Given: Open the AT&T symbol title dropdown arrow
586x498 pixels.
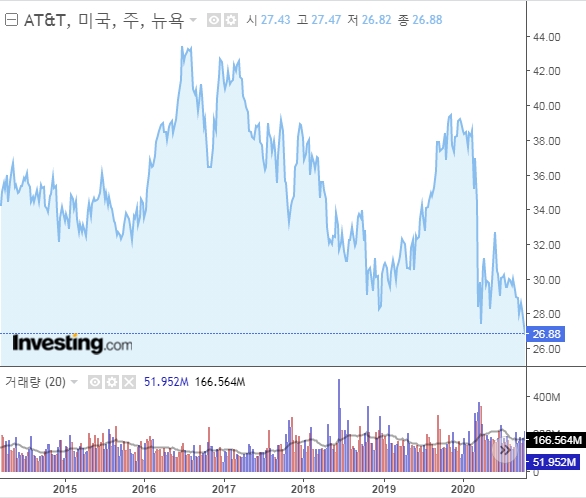Looking at the screenshot, I should tap(193, 19).
